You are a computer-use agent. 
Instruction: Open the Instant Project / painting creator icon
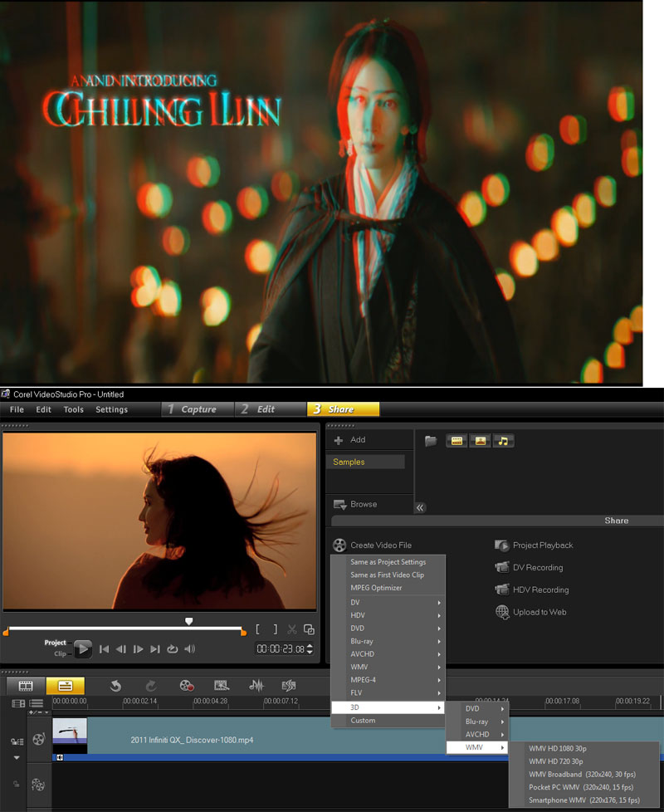[x=222, y=686]
